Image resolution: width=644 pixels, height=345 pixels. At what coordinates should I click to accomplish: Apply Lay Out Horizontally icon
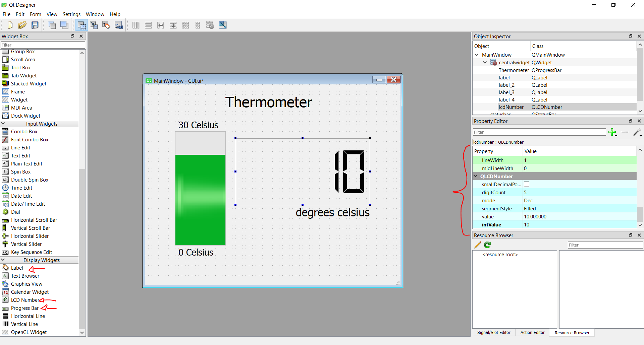point(136,25)
